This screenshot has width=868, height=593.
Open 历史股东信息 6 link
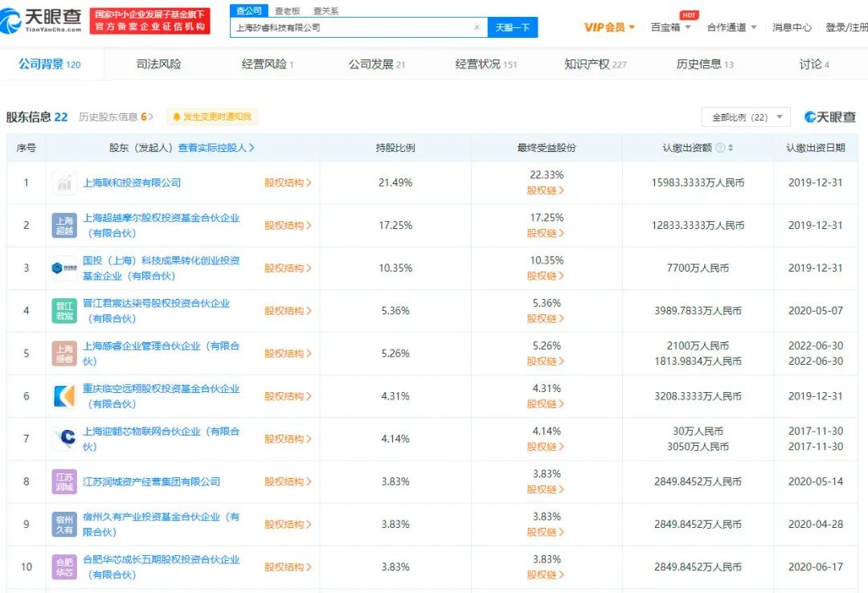point(116,117)
